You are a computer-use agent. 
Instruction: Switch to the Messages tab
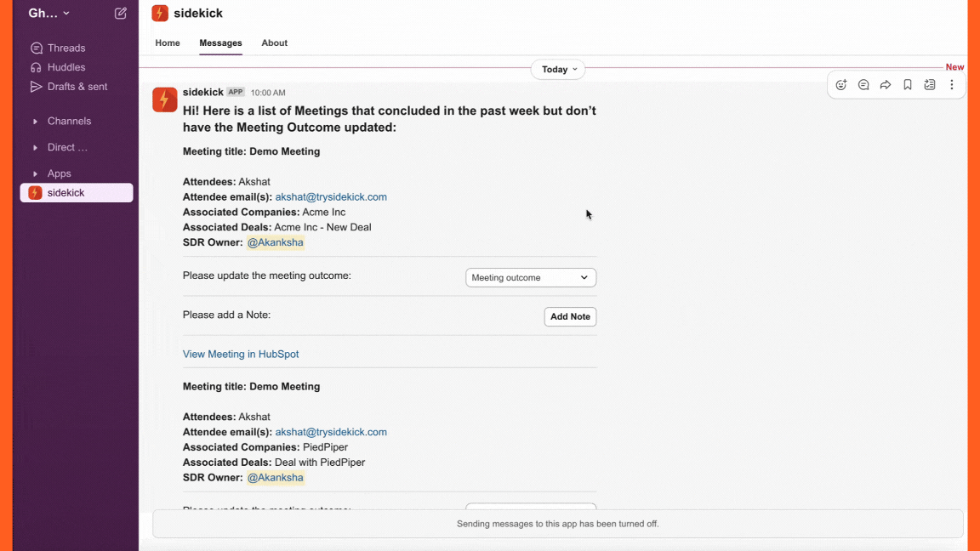pos(220,43)
